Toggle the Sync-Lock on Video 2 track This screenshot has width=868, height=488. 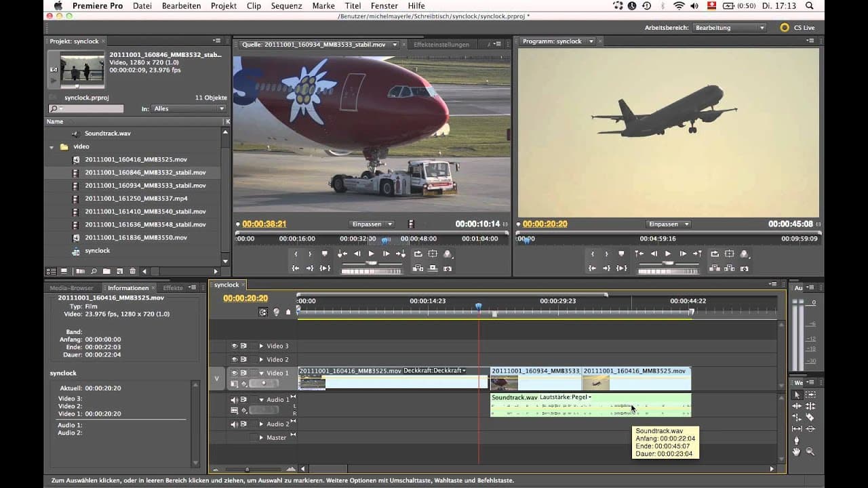pyautogui.click(x=243, y=359)
